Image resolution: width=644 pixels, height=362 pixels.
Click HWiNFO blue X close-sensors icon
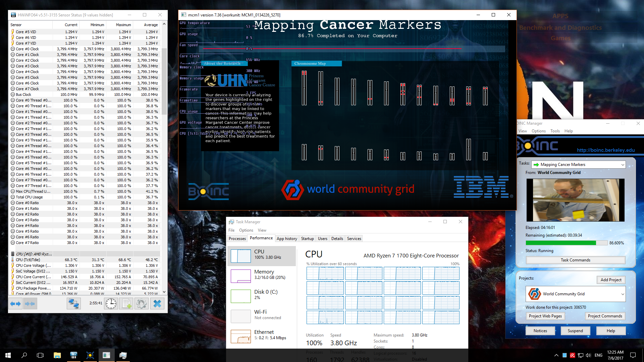coord(157,304)
